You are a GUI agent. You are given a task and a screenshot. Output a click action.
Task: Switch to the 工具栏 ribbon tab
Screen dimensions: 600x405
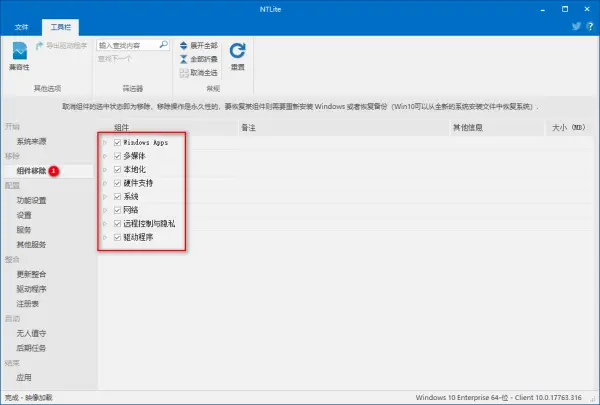[60, 27]
